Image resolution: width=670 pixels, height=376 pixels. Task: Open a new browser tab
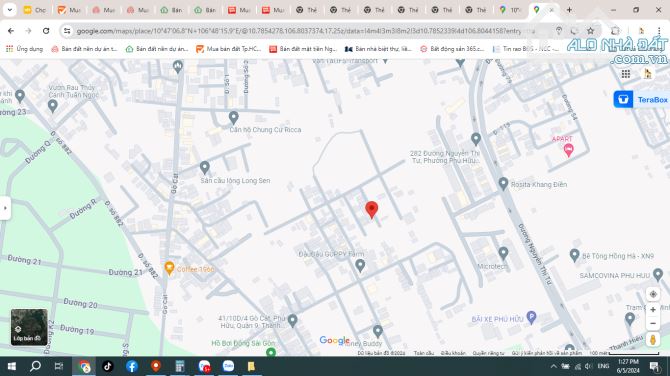point(569,9)
